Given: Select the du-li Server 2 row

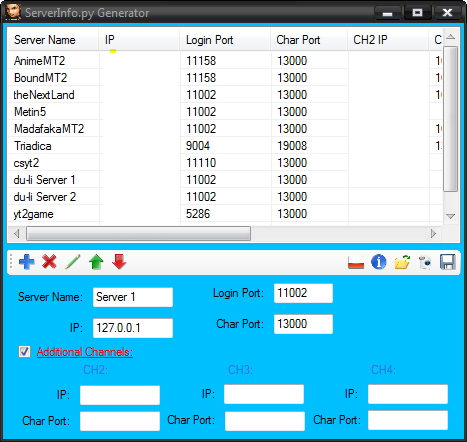Looking at the screenshot, I should (225, 197).
